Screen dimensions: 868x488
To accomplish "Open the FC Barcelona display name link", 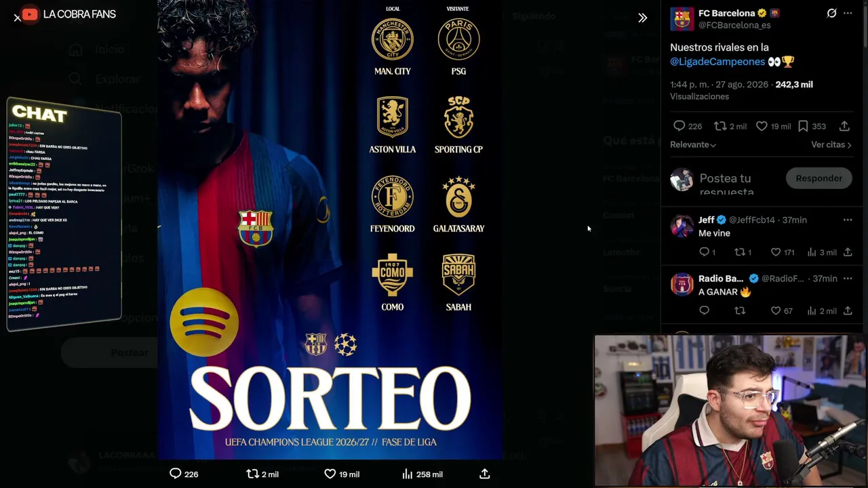I will [726, 13].
